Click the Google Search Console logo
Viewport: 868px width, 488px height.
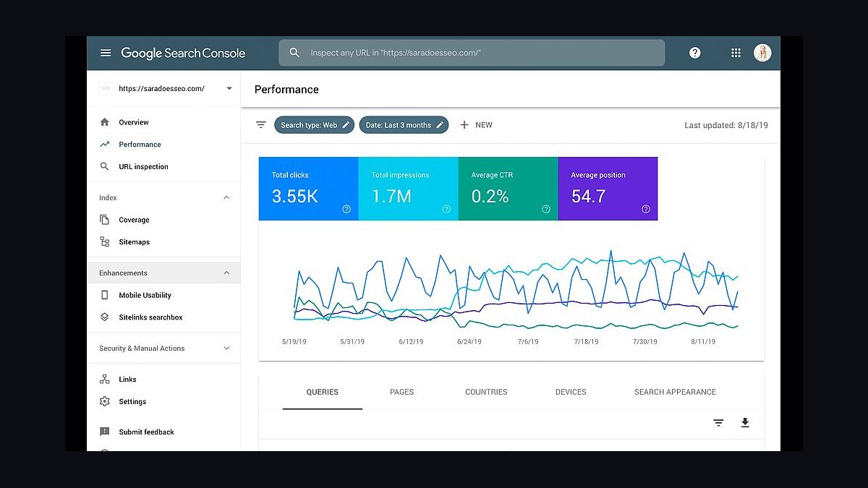183,53
